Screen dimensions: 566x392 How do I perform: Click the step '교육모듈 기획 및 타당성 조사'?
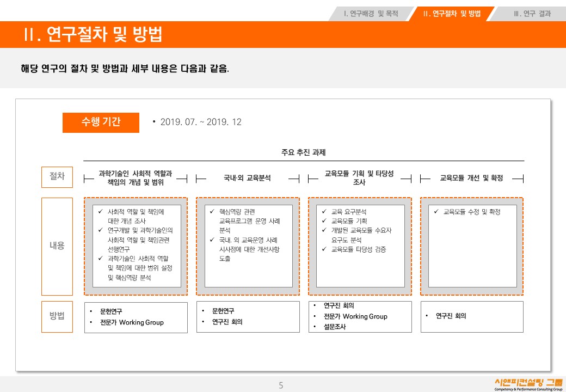[359, 178]
